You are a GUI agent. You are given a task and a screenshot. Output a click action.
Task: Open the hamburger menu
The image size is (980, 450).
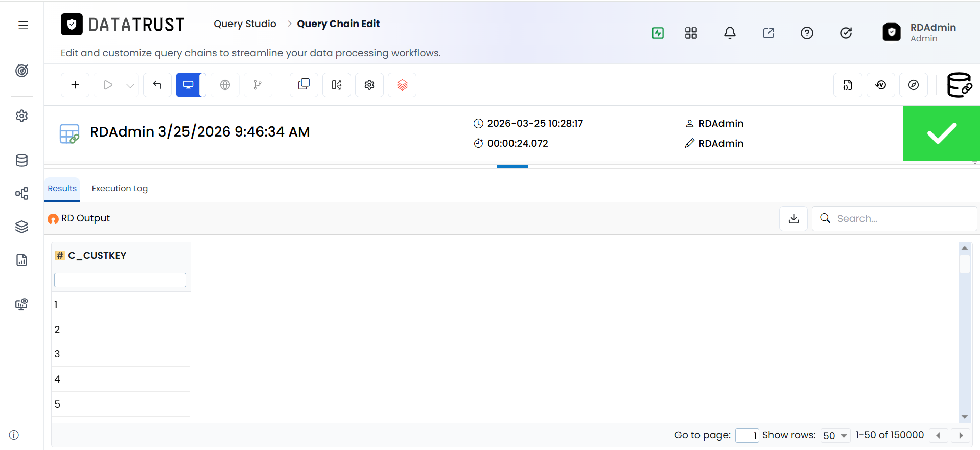tap(23, 25)
